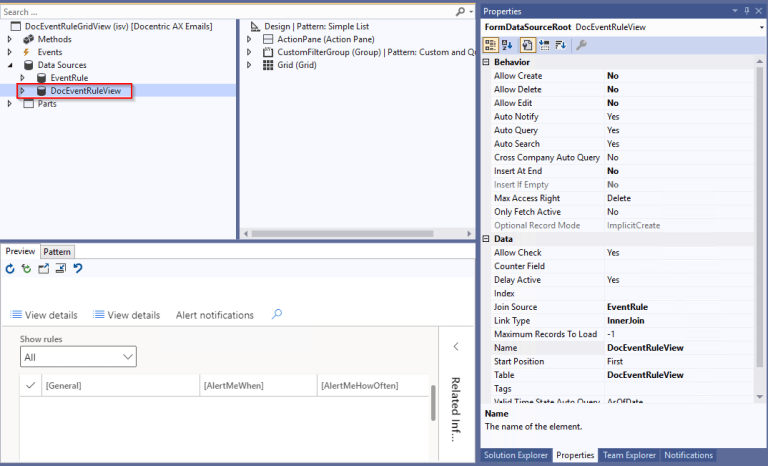Click the lightning Events icon in the tree
Image resolution: width=768 pixels, height=466 pixels.
(26, 52)
